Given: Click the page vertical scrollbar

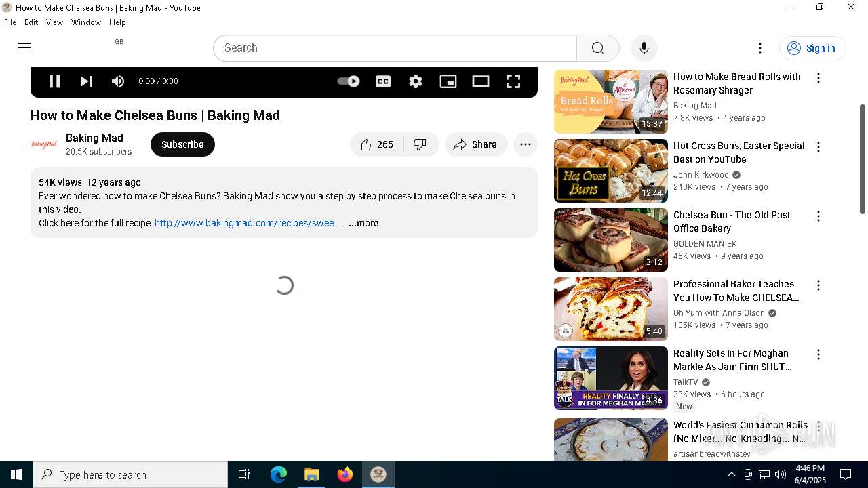Looking at the screenshot, I should pos(863,159).
